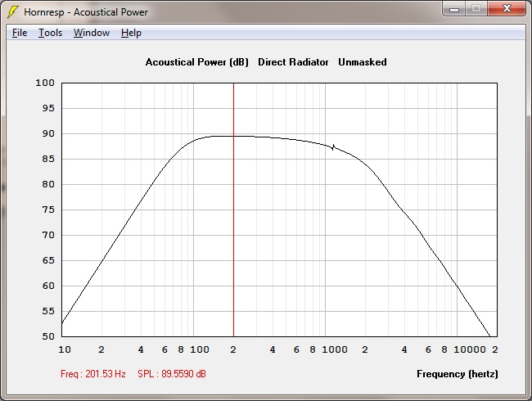
Task: Maximize the Hornresp window
Action: (x=476, y=9)
